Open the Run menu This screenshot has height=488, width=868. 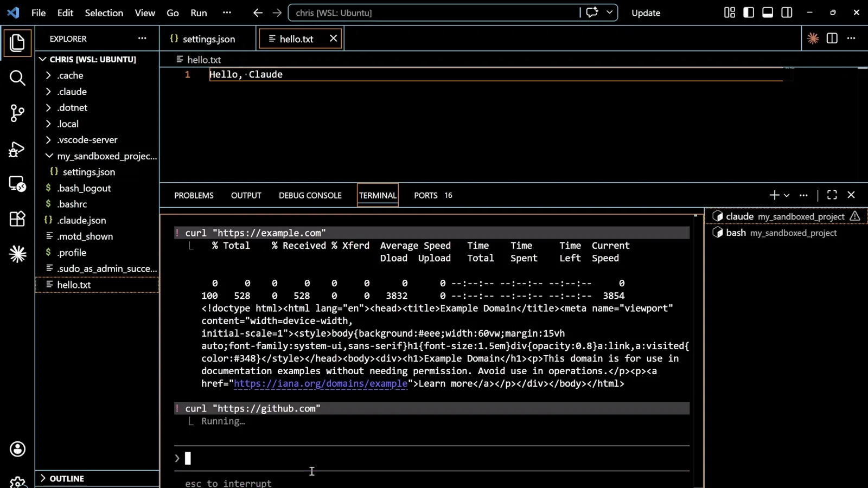tap(199, 12)
